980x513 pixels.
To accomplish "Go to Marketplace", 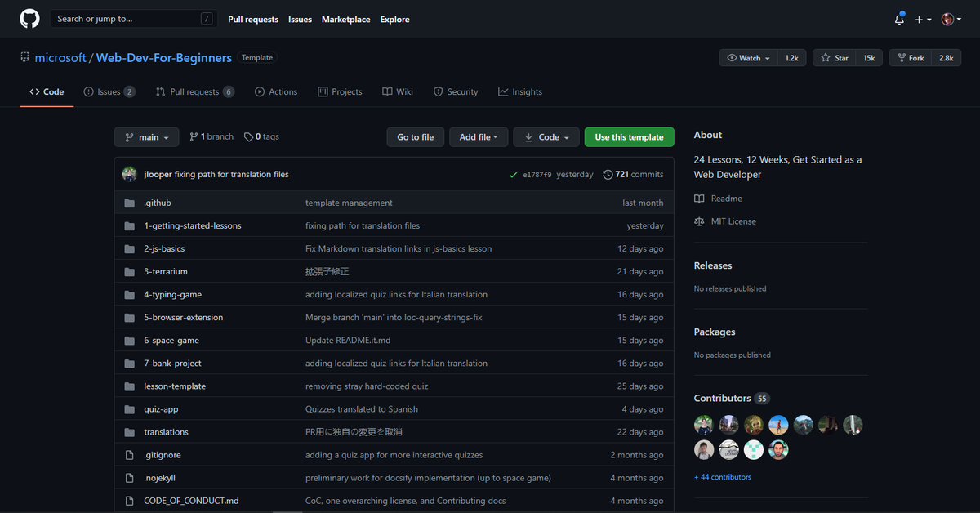I will [345, 19].
